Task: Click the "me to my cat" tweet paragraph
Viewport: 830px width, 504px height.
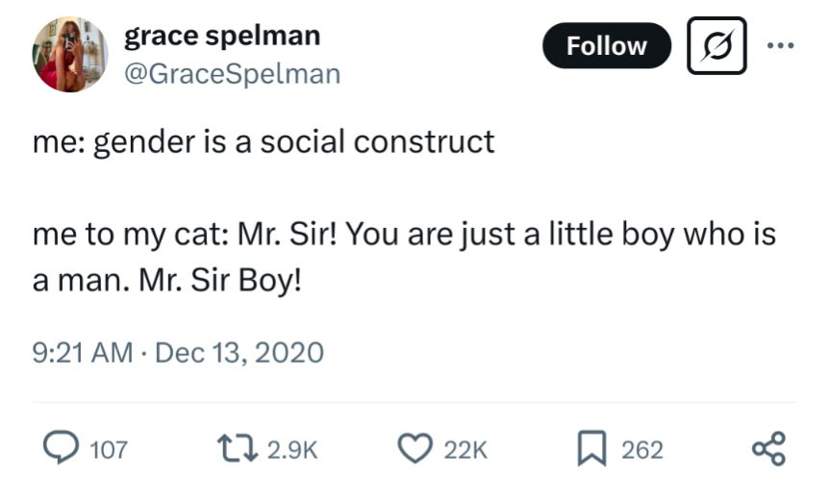Action: [404, 257]
